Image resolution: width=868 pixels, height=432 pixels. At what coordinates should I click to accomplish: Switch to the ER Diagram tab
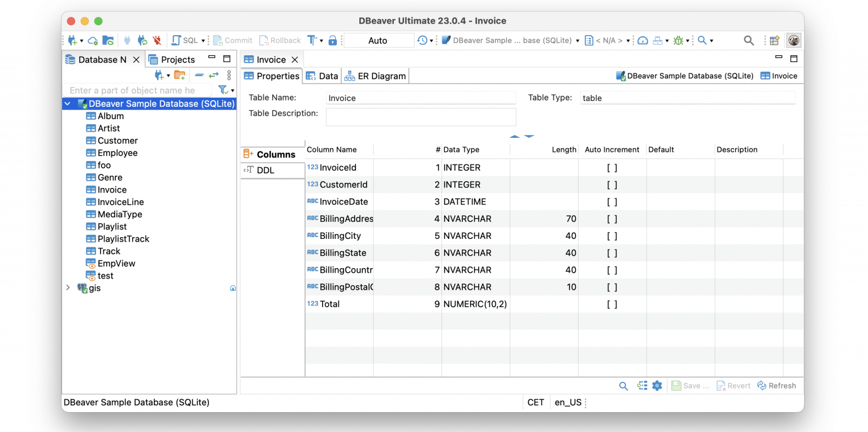pyautogui.click(x=375, y=76)
